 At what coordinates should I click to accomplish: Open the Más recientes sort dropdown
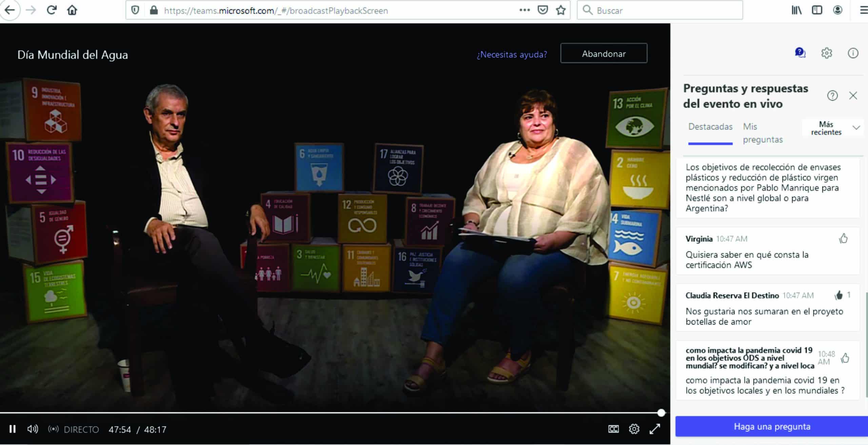(x=832, y=128)
